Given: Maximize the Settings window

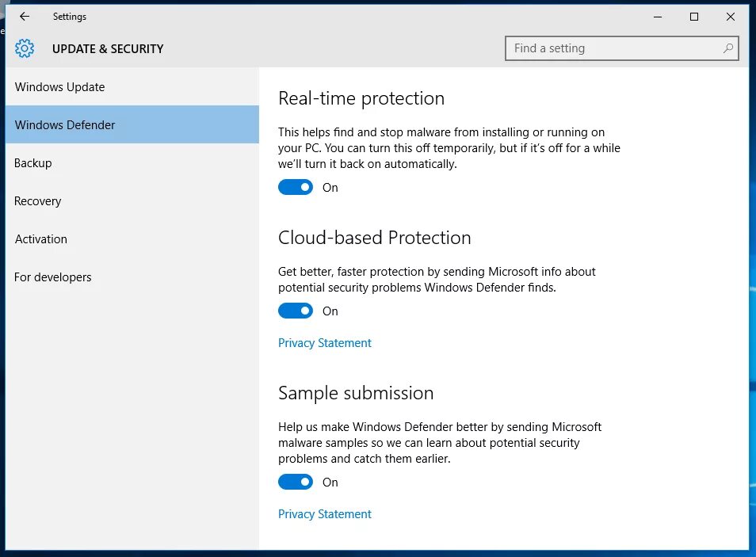Looking at the screenshot, I should [x=694, y=17].
